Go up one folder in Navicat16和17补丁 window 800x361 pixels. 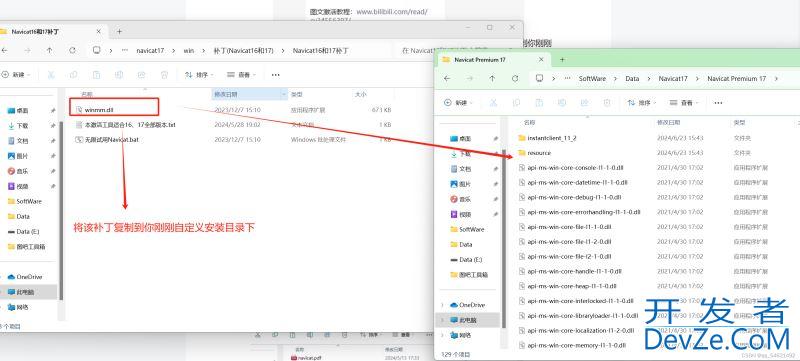click(x=49, y=50)
